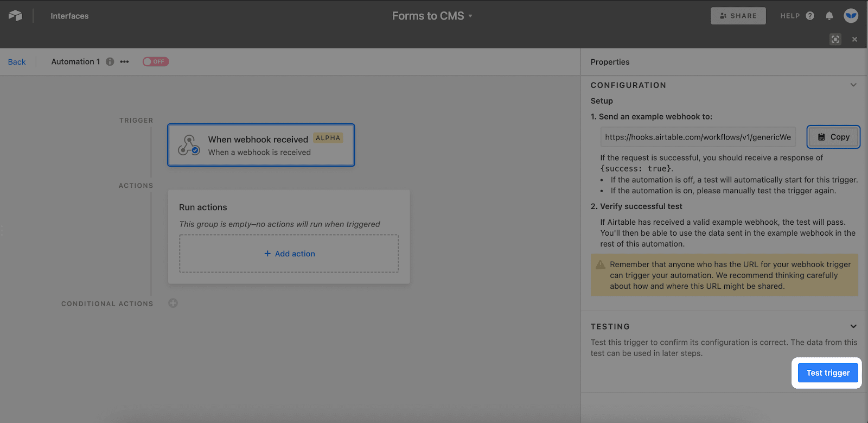
Task: Click the Properties panel heading
Action: point(610,62)
